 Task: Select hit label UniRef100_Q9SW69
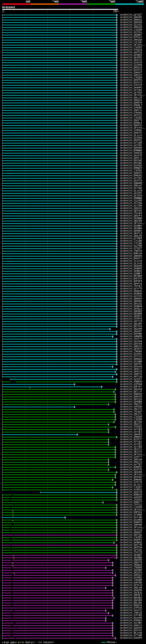[x=131, y=55]
